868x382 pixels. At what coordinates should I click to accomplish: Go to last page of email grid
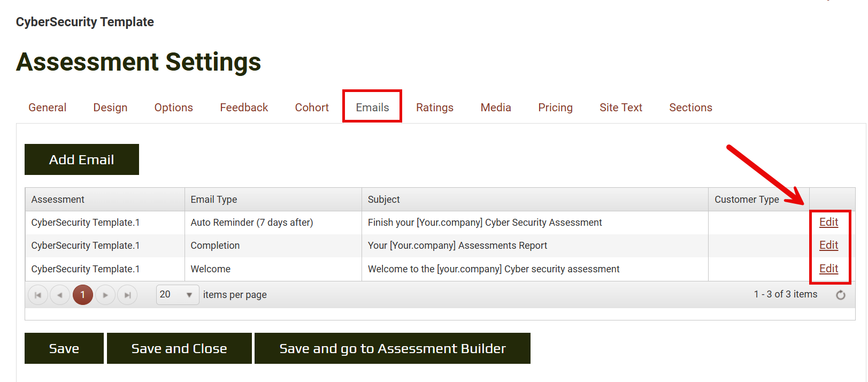pos(127,295)
